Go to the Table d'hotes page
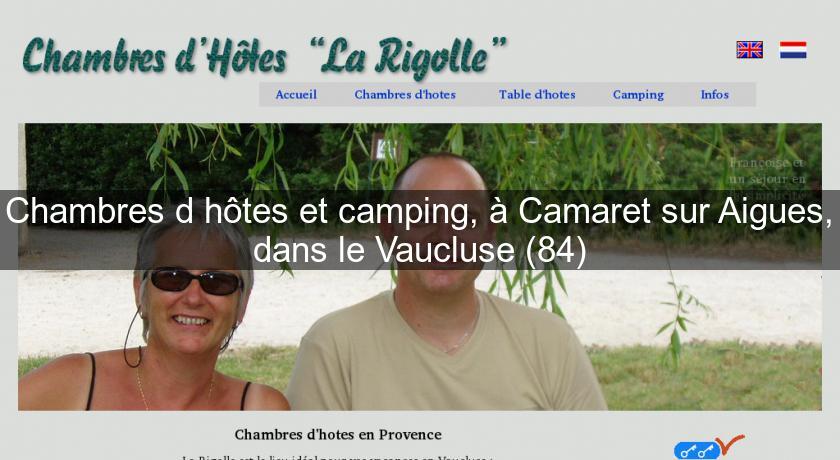Image resolution: width=840 pixels, height=460 pixels. 537,95
